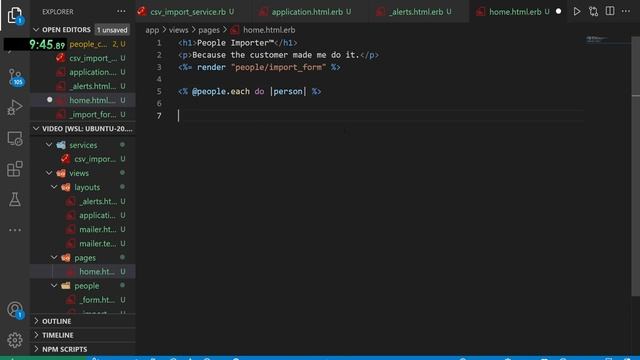The height and width of the screenshot is (360, 640).
Task: Open editor more actions menu
Action: [x=626, y=11]
